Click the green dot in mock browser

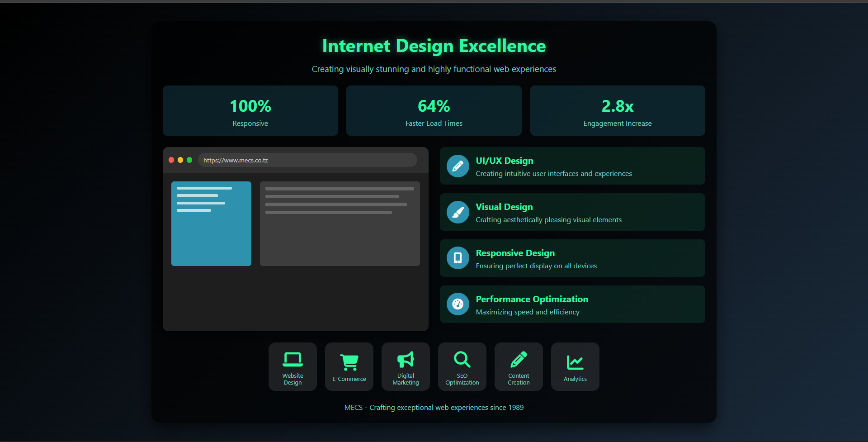pyautogui.click(x=189, y=160)
